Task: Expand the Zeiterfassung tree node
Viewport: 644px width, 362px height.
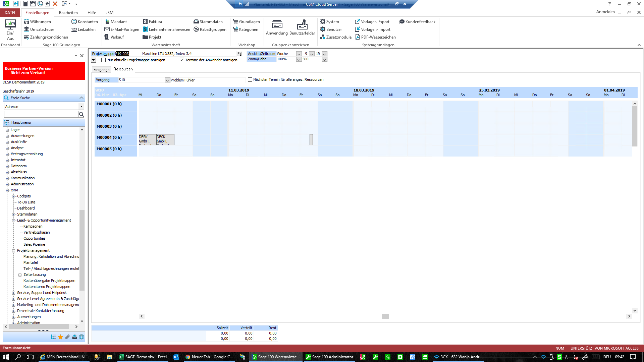Action: click(x=20, y=275)
